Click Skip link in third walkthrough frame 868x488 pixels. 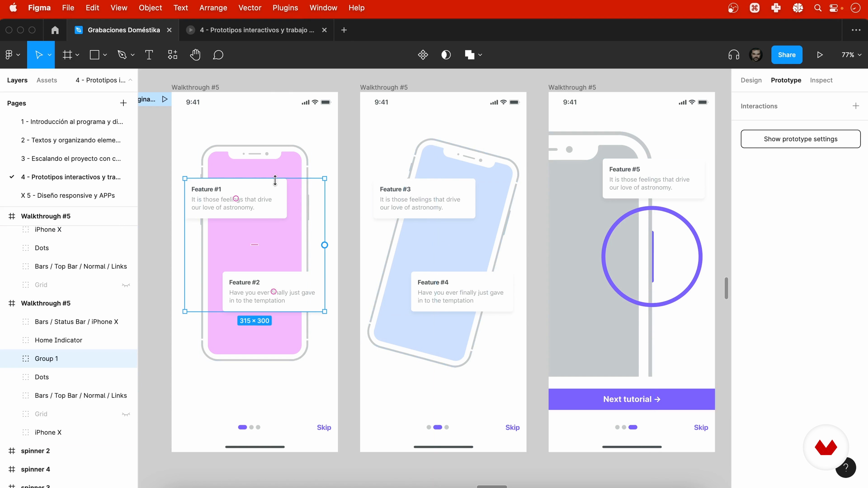click(x=701, y=427)
